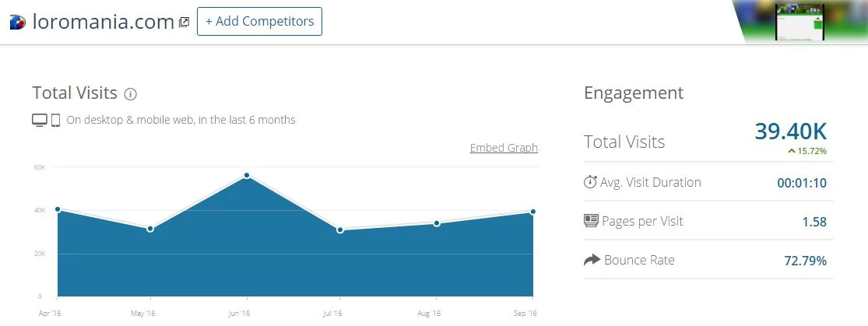Viewport: 868px width, 326px height.
Task: Open the website preview thumbnail
Action: pyautogui.click(x=799, y=22)
